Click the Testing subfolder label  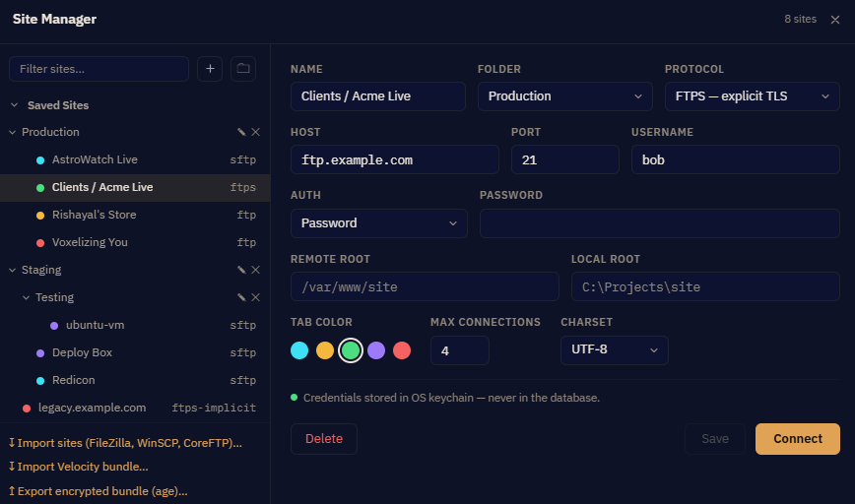tap(54, 297)
